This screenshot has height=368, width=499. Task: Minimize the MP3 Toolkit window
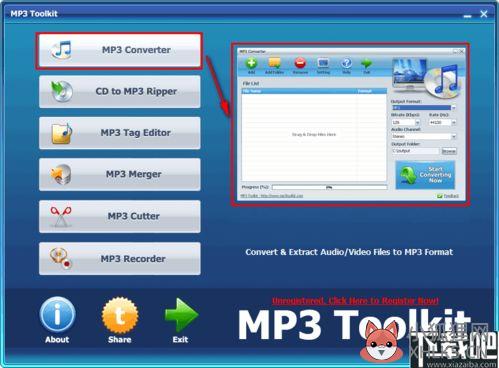(x=467, y=15)
